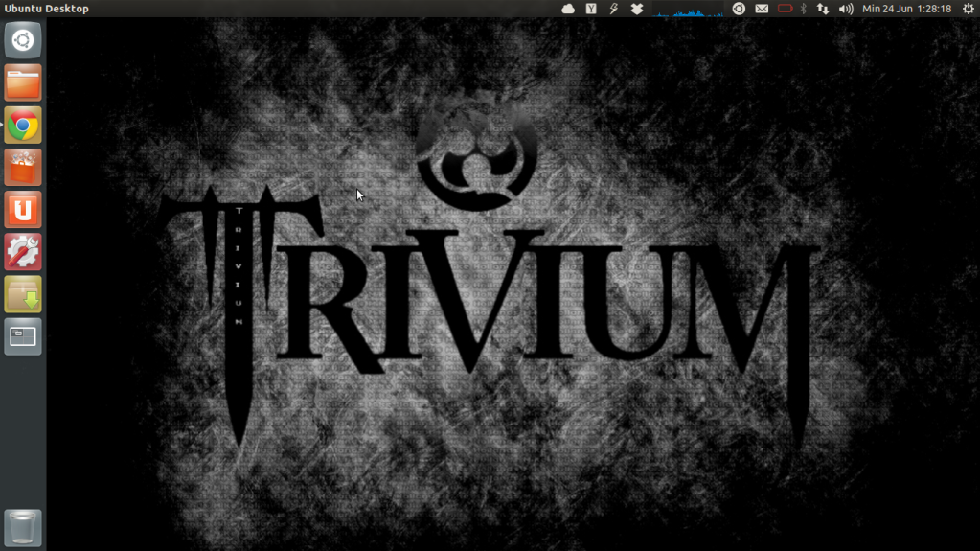The height and width of the screenshot is (551, 980).
Task: Open the network up-down arrows indicator
Action: pyautogui.click(x=823, y=9)
